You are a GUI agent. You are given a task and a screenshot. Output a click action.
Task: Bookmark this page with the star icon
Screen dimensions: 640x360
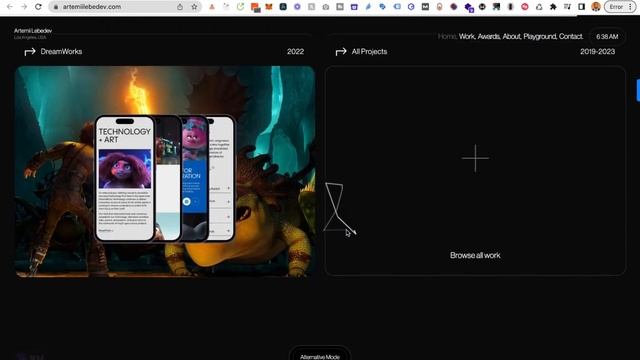[x=194, y=7]
